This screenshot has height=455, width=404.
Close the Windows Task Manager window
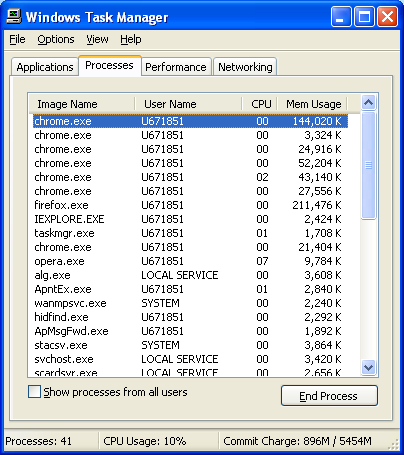click(x=387, y=16)
